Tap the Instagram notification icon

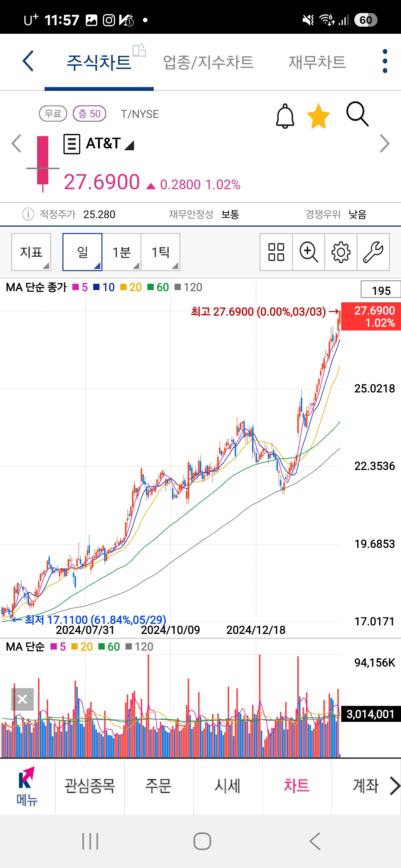(109, 20)
